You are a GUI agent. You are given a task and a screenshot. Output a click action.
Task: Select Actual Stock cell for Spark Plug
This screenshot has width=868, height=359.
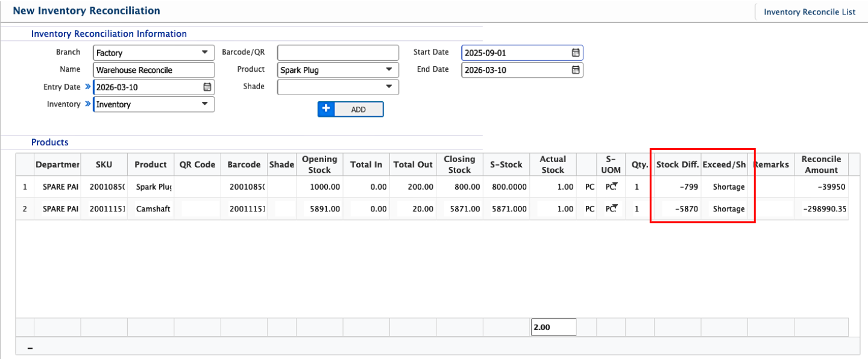553,187
